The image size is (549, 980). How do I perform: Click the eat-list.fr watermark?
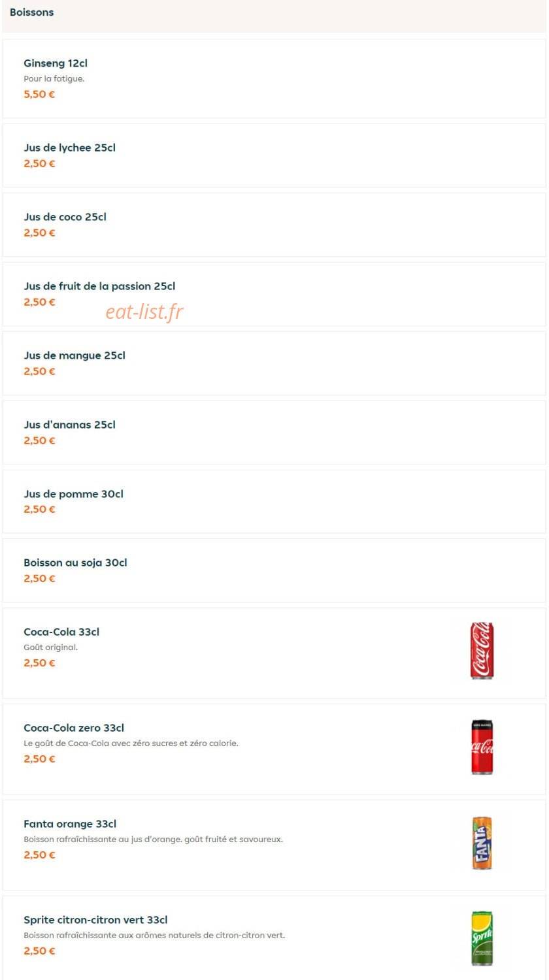(144, 312)
